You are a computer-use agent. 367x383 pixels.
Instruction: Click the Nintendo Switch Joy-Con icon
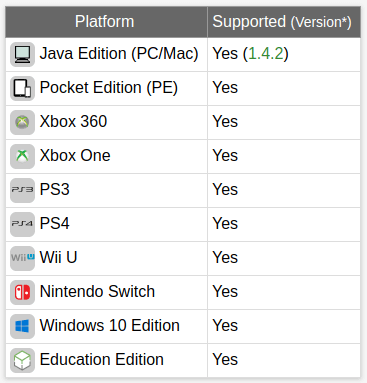coord(22,292)
